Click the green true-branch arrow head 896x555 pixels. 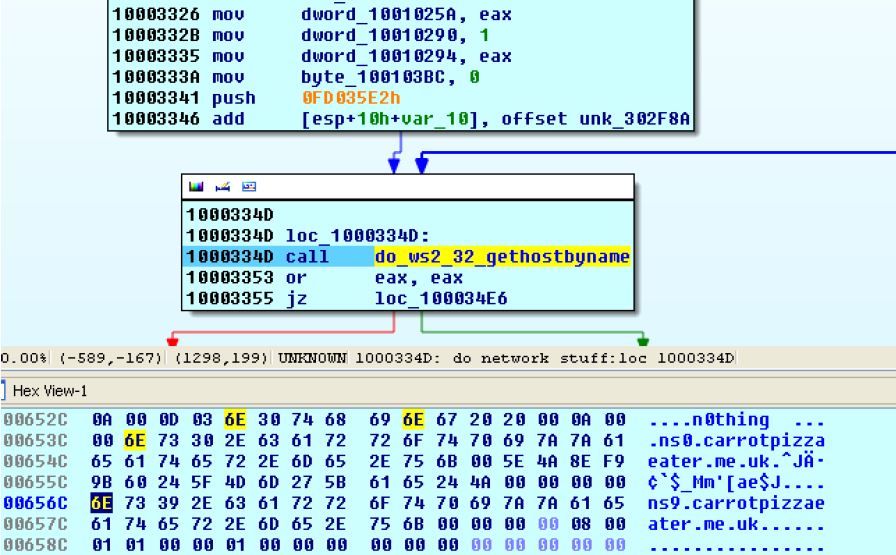pyautogui.click(x=642, y=341)
